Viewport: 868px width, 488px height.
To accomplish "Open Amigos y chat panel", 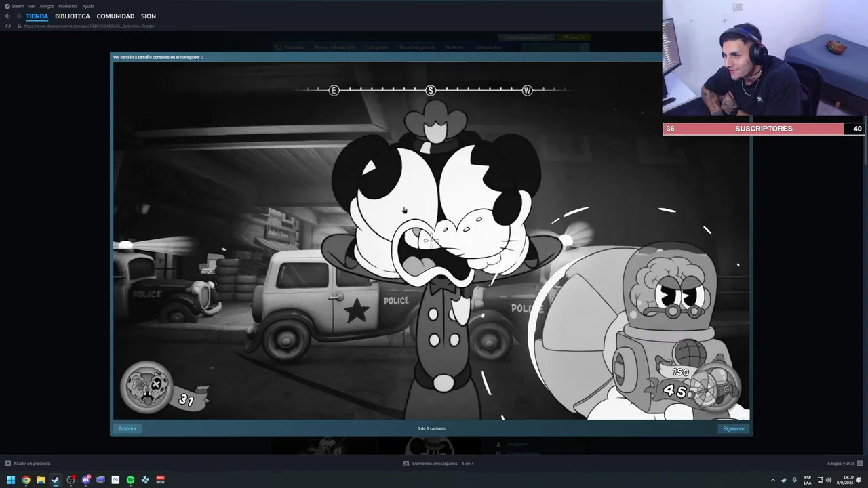I will [x=844, y=464].
